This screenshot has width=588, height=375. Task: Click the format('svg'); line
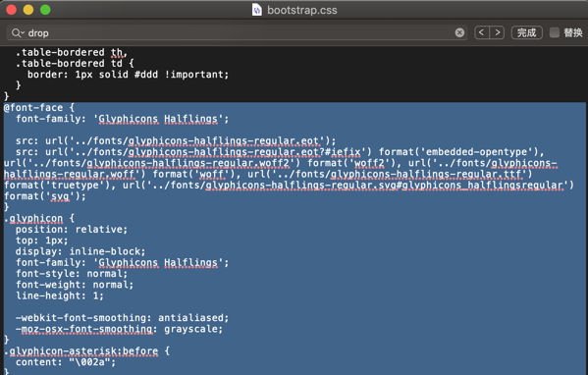(44, 196)
